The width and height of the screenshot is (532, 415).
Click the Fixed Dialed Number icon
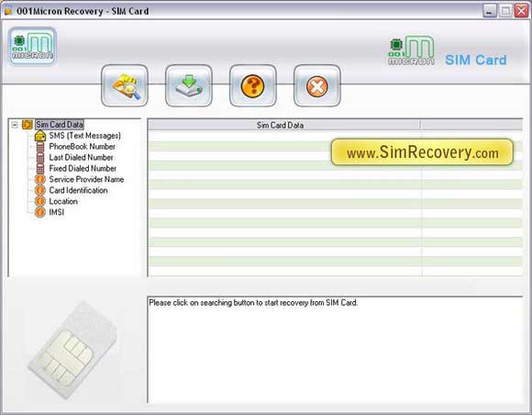pos(40,168)
